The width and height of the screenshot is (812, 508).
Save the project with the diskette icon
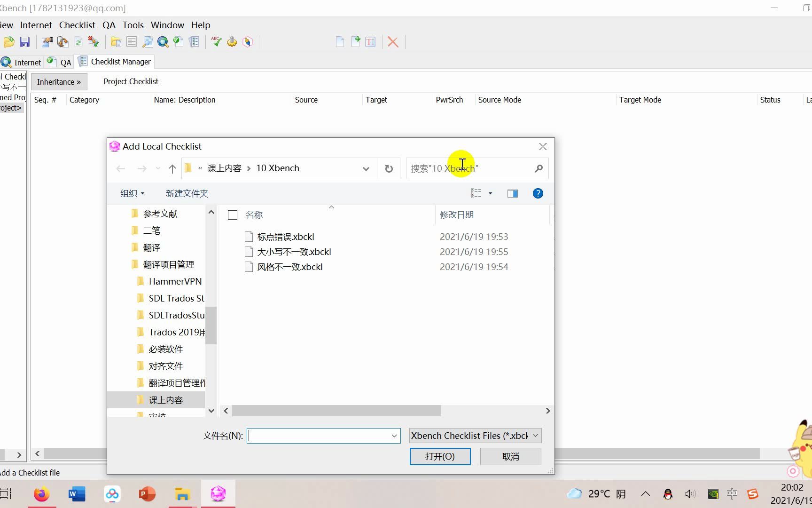pyautogui.click(x=25, y=42)
